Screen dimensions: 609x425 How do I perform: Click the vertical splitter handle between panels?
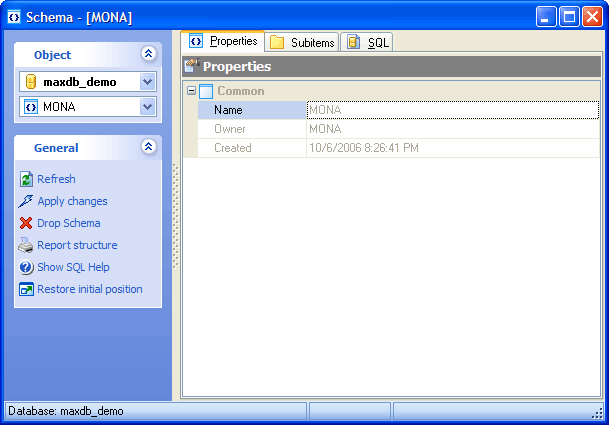pyautogui.click(x=176, y=215)
